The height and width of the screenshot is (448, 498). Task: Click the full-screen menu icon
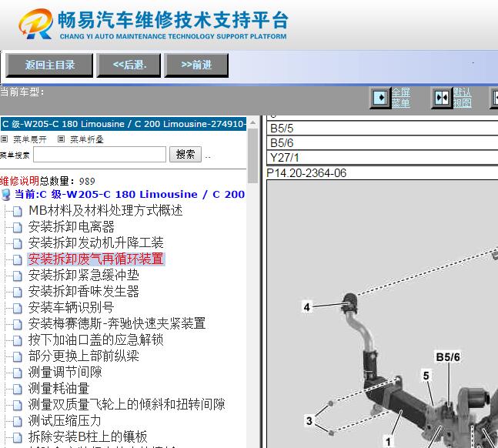pos(380,98)
